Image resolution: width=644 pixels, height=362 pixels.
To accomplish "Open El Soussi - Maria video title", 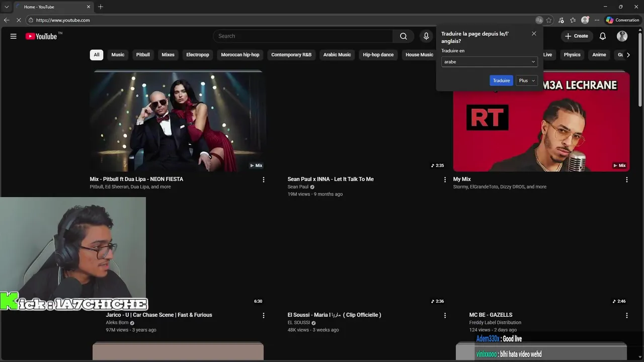I will [334, 315].
